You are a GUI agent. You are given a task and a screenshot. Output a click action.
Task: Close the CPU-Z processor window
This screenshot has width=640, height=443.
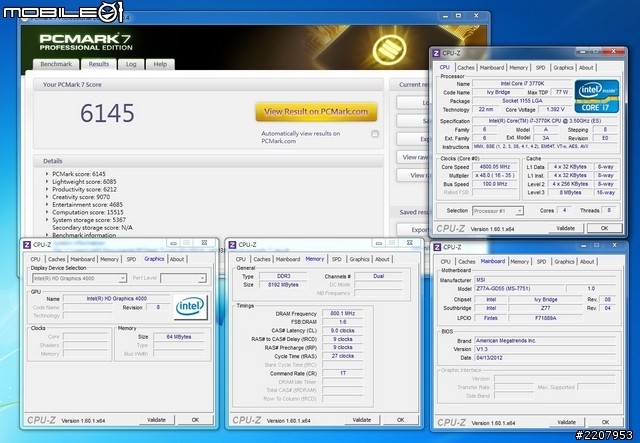pos(613,51)
